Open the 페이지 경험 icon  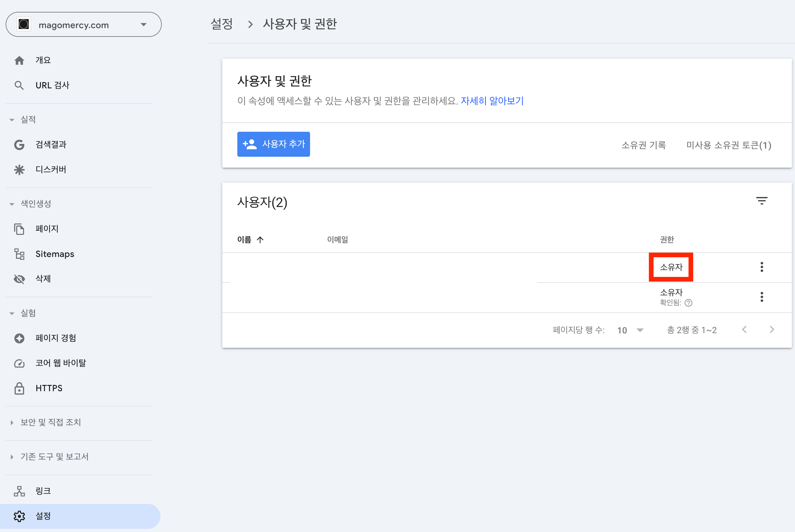tap(19, 338)
